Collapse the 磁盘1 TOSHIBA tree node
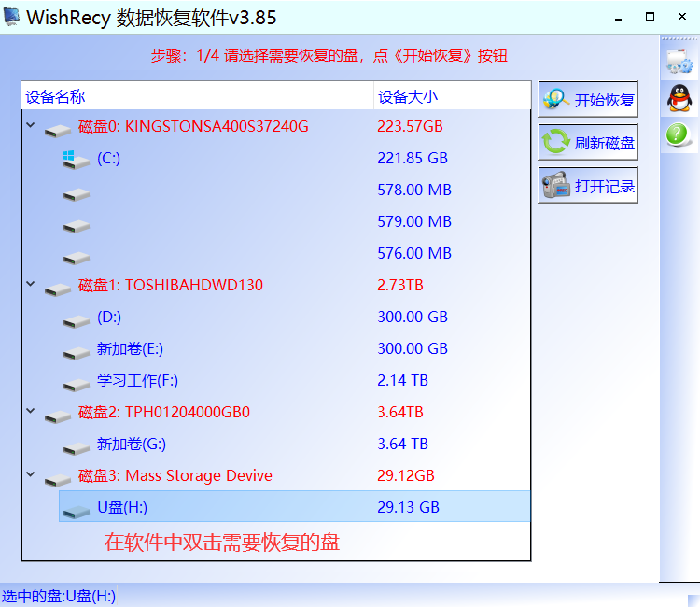700x607 pixels. [31, 284]
